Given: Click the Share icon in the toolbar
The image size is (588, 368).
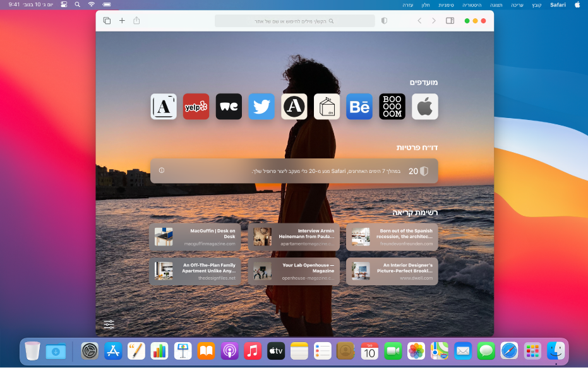Looking at the screenshot, I should (136, 21).
